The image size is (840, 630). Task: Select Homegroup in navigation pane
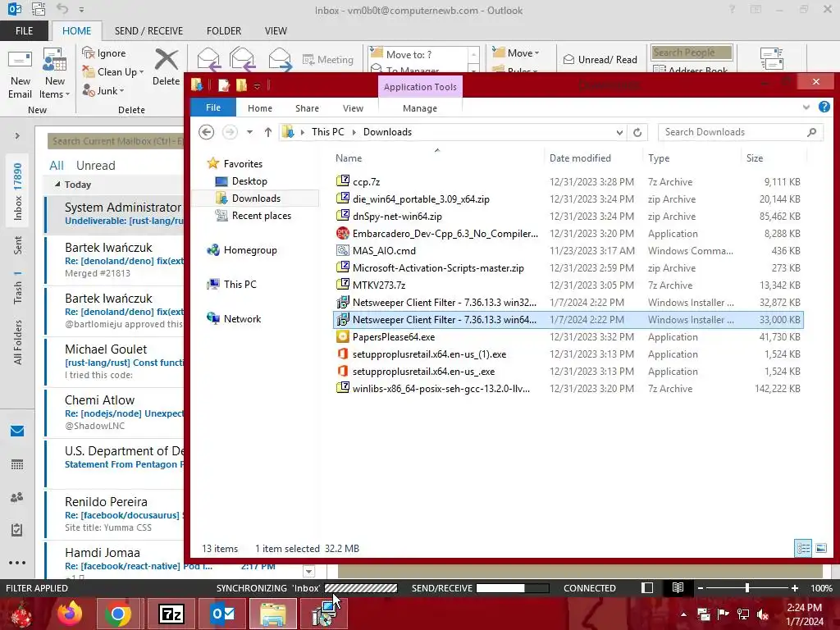(x=242, y=249)
